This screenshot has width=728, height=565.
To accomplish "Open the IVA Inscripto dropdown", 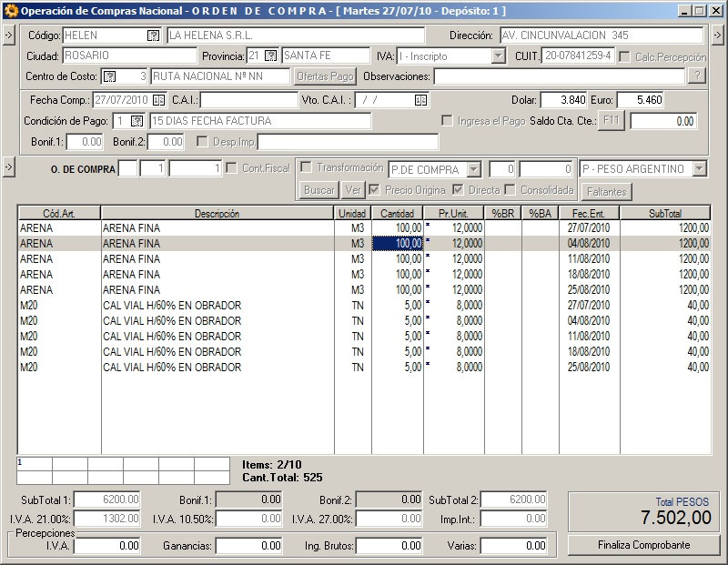I will click(x=498, y=56).
